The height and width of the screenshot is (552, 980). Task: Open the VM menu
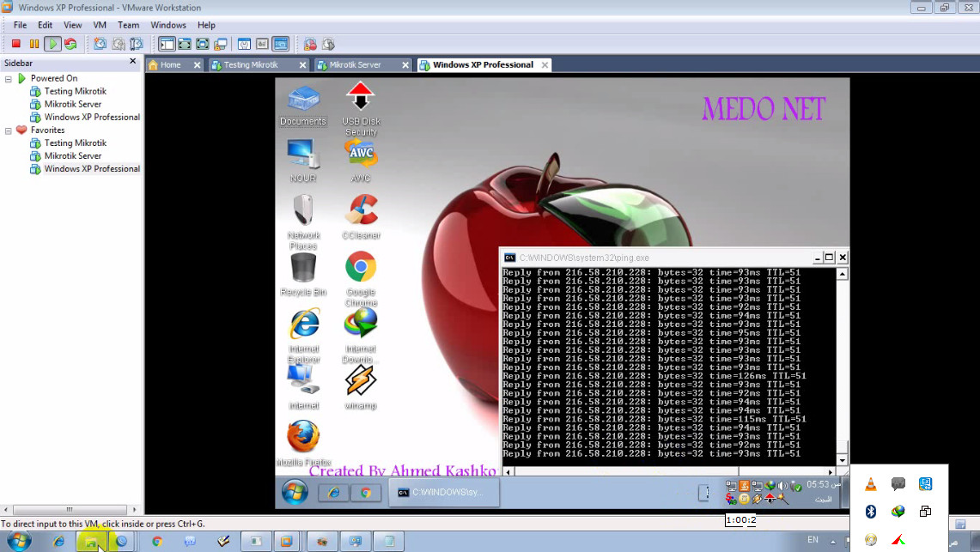tap(100, 25)
